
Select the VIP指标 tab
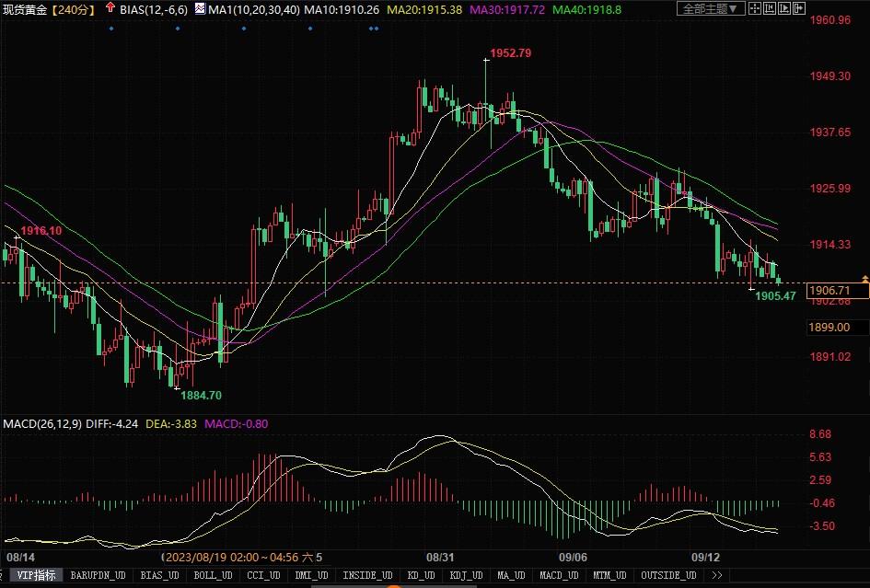pyautogui.click(x=36, y=575)
